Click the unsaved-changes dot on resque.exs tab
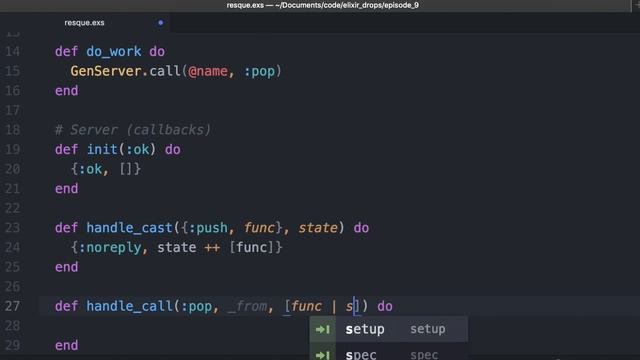Viewport: 640px width, 360px height. tap(161, 22)
